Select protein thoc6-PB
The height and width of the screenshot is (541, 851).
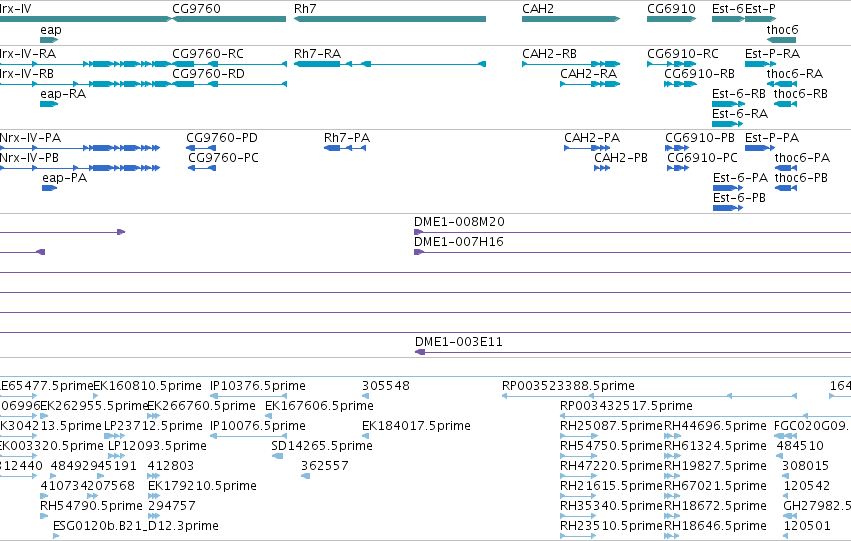click(786, 188)
